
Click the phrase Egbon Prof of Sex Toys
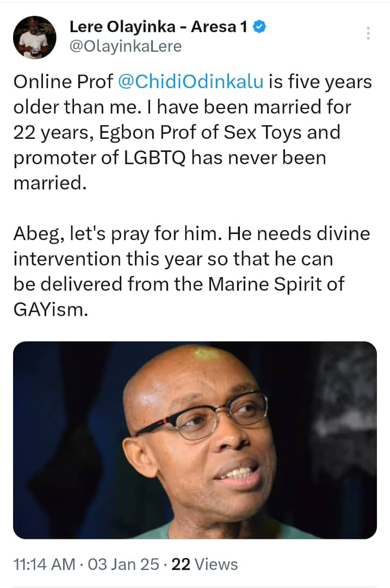(x=186, y=132)
